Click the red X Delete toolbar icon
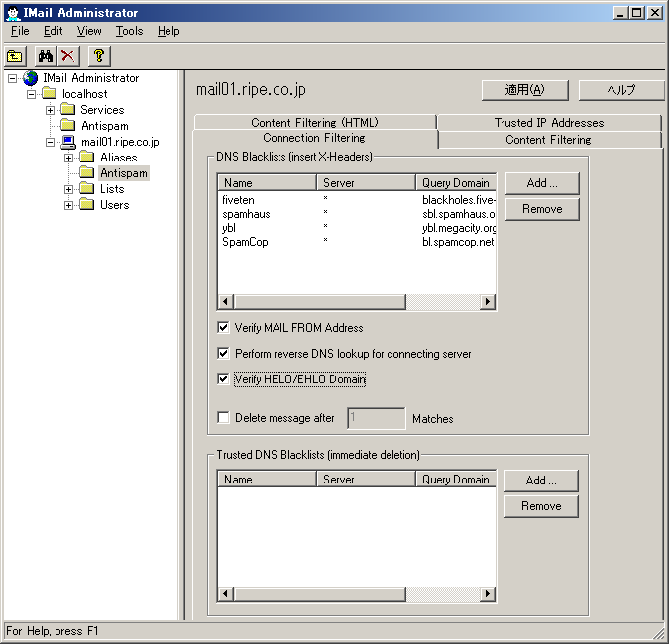669x644 pixels. click(67, 55)
